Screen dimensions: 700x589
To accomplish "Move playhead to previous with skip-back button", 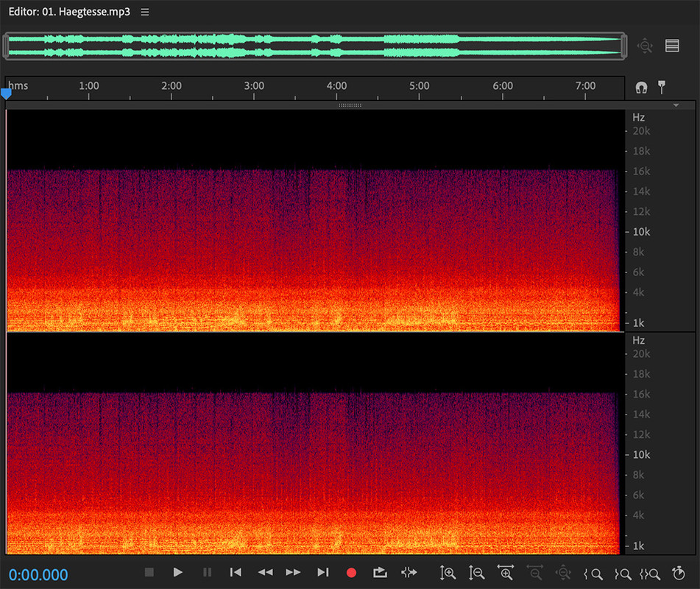I will click(236, 572).
